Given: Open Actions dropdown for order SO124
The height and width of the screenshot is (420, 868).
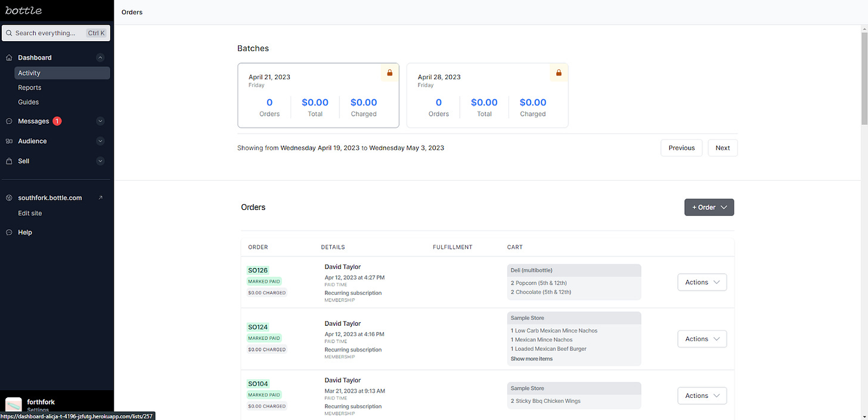Looking at the screenshot, I should tap(702, 339).
